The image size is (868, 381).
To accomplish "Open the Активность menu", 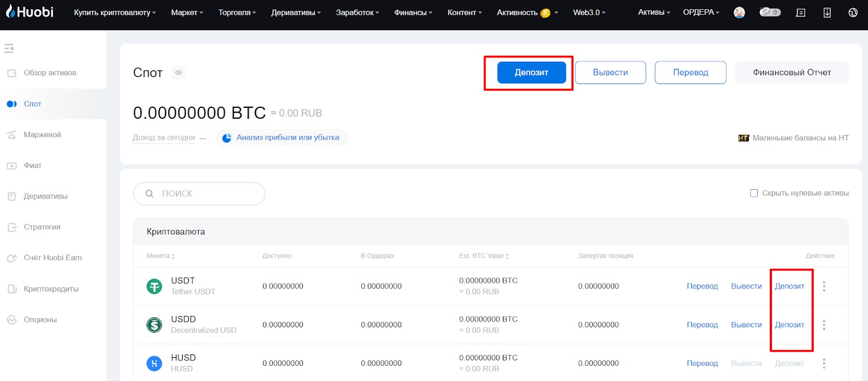I will pos(527,12).
